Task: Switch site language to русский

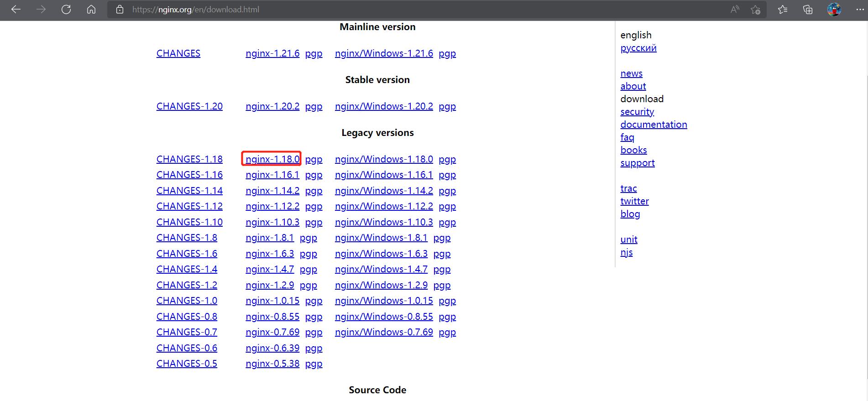Action: pos(638,48)
